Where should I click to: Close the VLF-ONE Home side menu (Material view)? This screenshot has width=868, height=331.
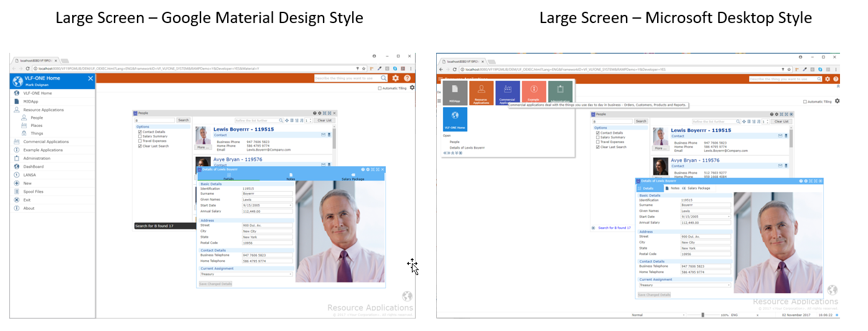[x=90, y=78]
